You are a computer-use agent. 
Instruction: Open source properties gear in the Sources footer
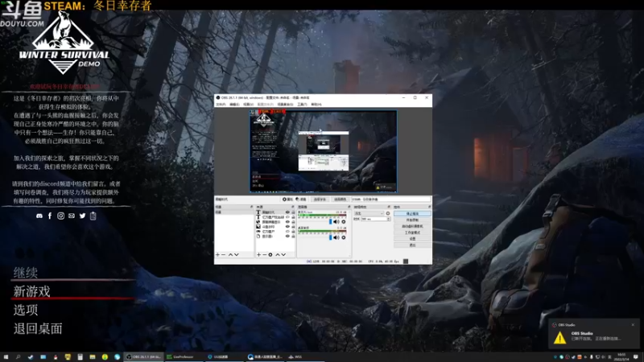pos(270,255)
